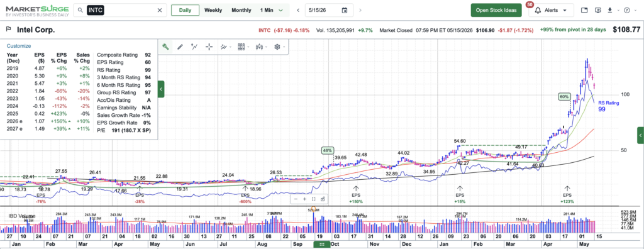Click the download icon in top bar

(610, 10)
